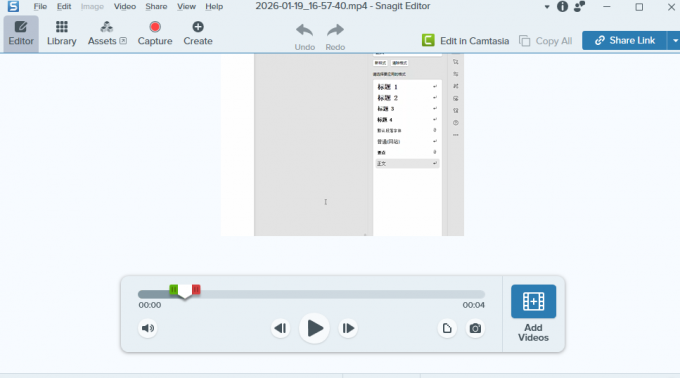Play the video

click(314, 328)
